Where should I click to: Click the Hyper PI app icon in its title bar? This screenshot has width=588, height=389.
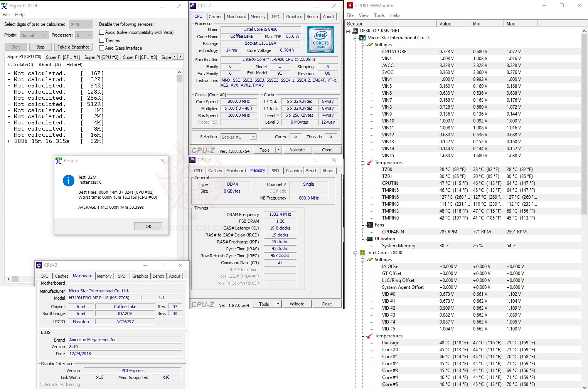(x=5, y=6)
